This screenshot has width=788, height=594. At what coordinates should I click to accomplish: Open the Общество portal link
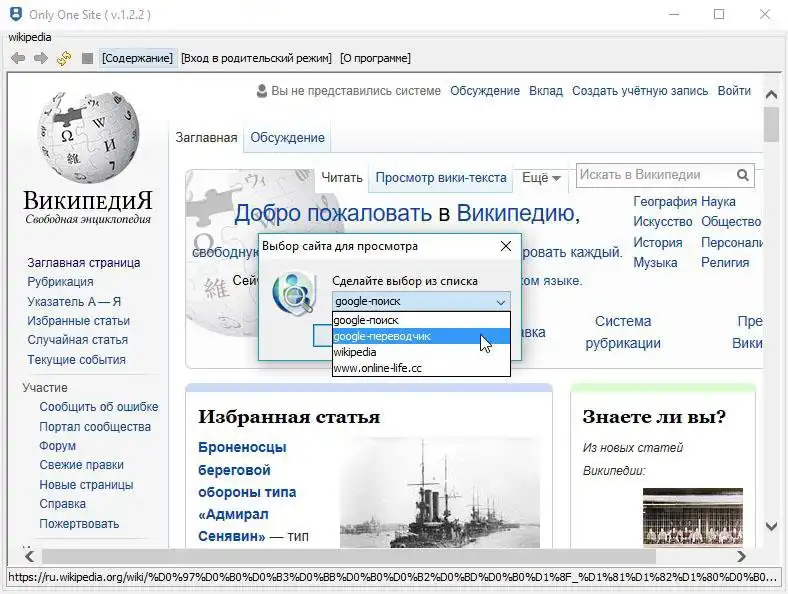tap(731, 222)
